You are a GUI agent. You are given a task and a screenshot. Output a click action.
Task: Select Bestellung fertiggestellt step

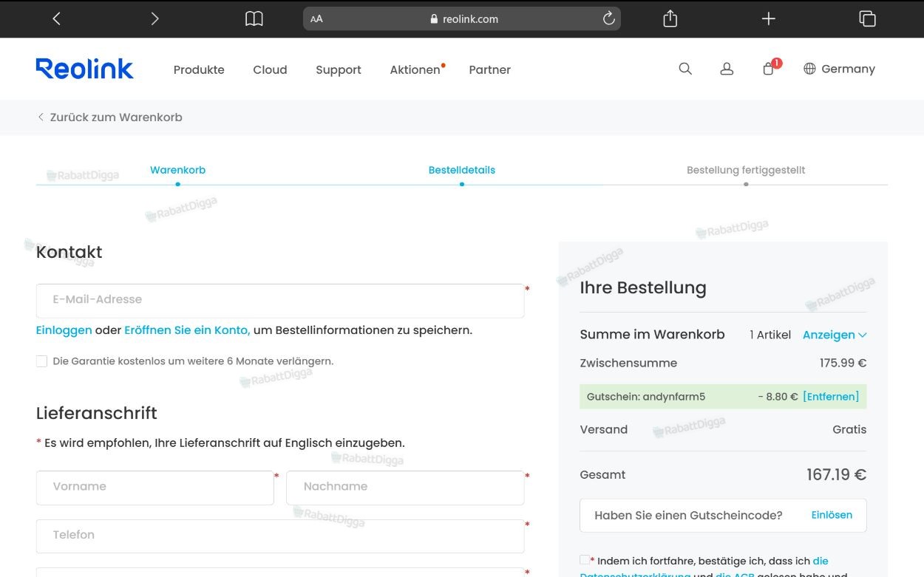[746, 170]
